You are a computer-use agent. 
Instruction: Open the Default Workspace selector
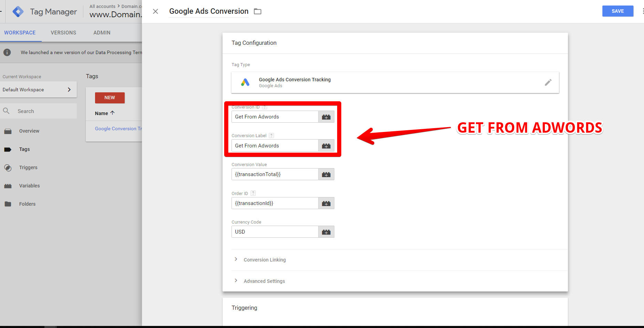[38, 90]
